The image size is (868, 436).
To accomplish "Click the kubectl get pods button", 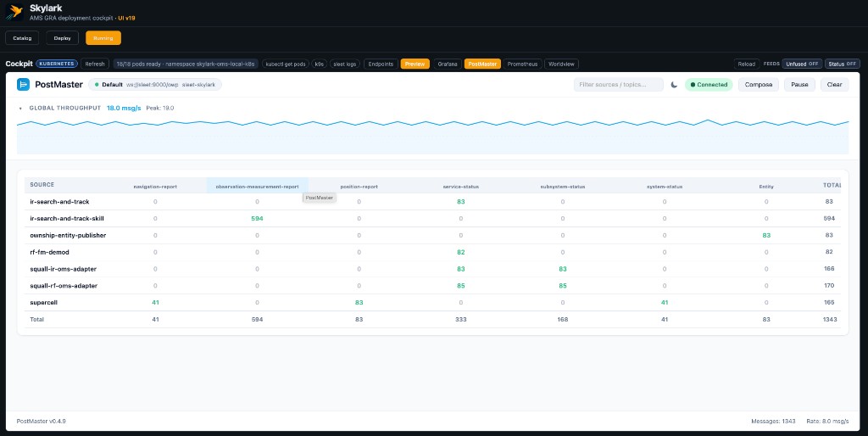I will [x=286, y=64].
